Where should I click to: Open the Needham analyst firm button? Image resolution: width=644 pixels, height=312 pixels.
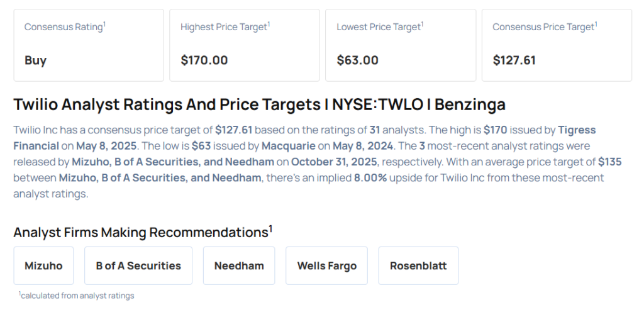pyautogui.click(x=239, y=265)
